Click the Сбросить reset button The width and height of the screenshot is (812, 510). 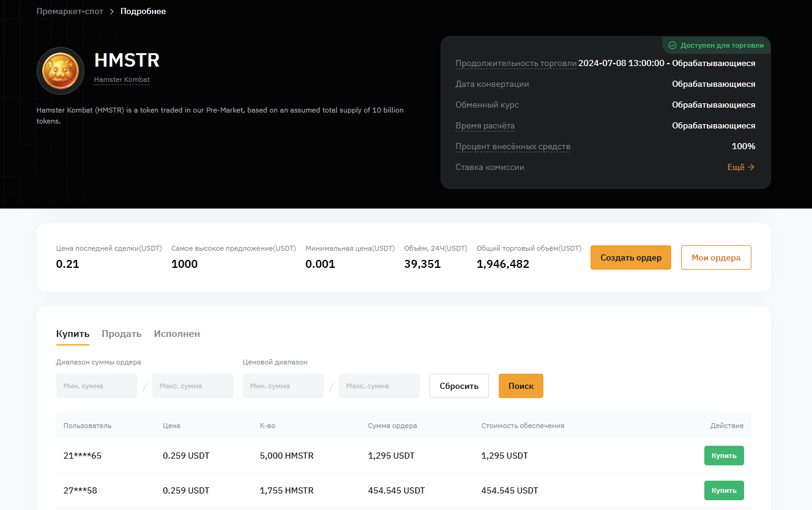[459, 386]
